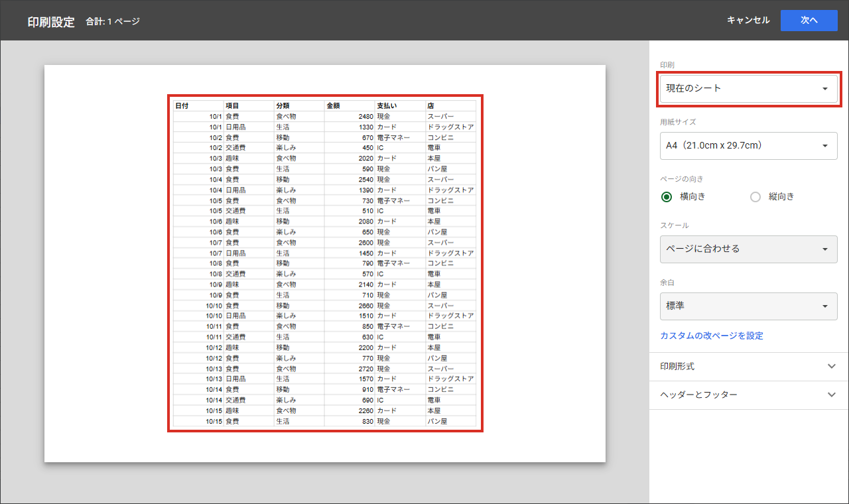Click the 印刷設定 title text

pyautogui.click(x=51, y=21)
